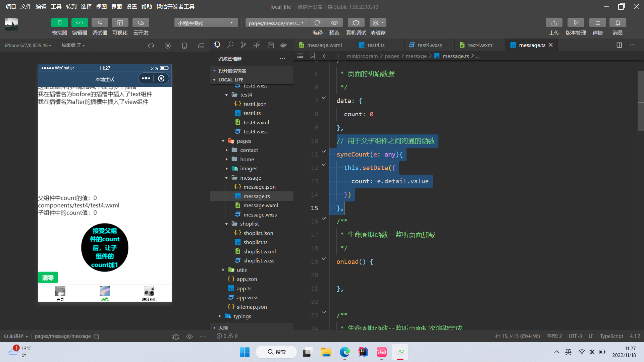Open app.json in file tree

(x=247, y=279)
